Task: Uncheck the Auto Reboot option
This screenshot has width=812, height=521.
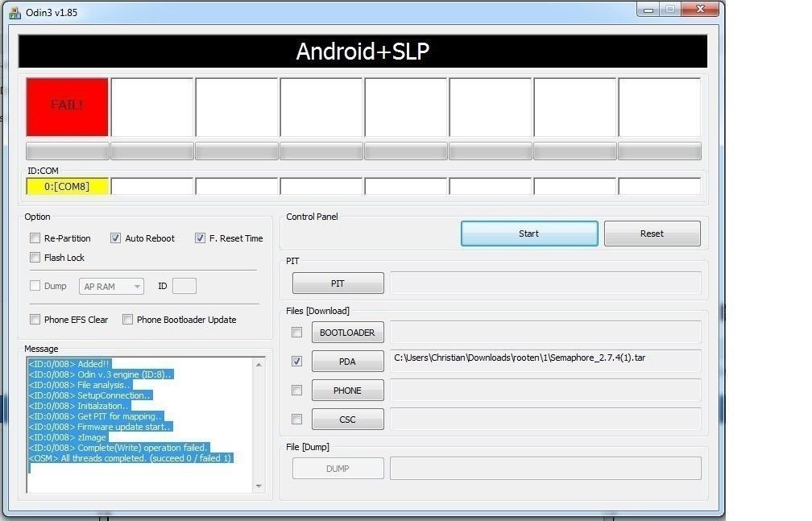Action: [115, 238]
